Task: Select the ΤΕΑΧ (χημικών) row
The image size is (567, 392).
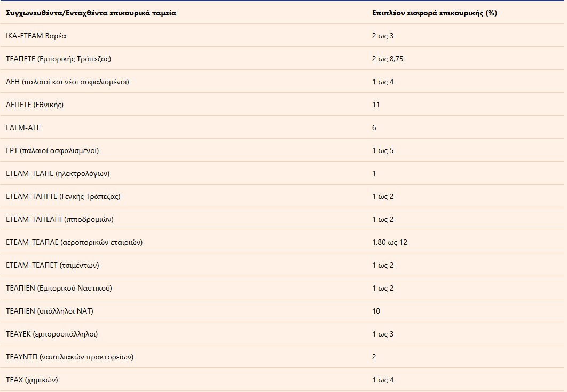Action: 282,379
